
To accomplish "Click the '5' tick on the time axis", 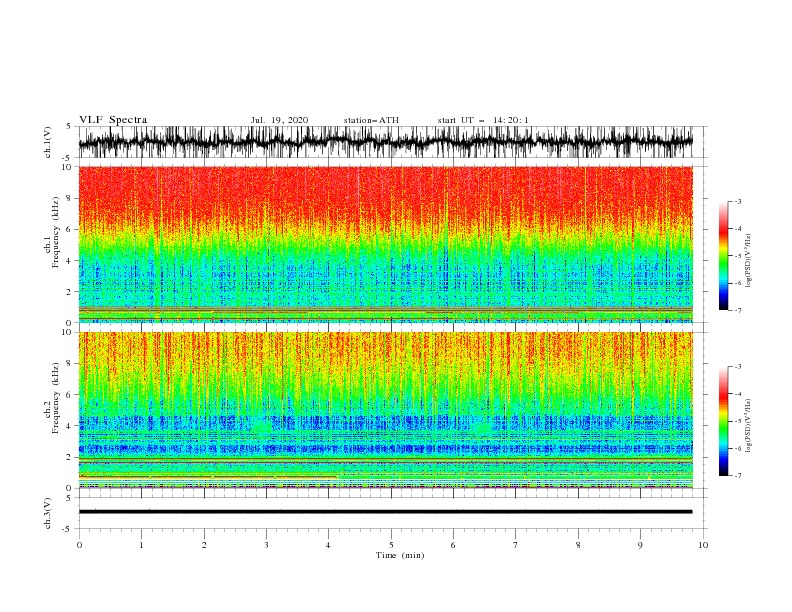I will pos(391,545).
